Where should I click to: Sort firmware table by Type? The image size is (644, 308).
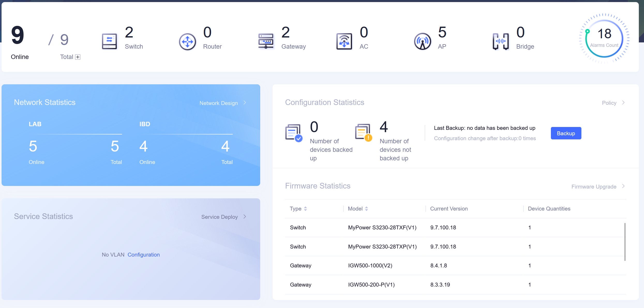point(305,209)
